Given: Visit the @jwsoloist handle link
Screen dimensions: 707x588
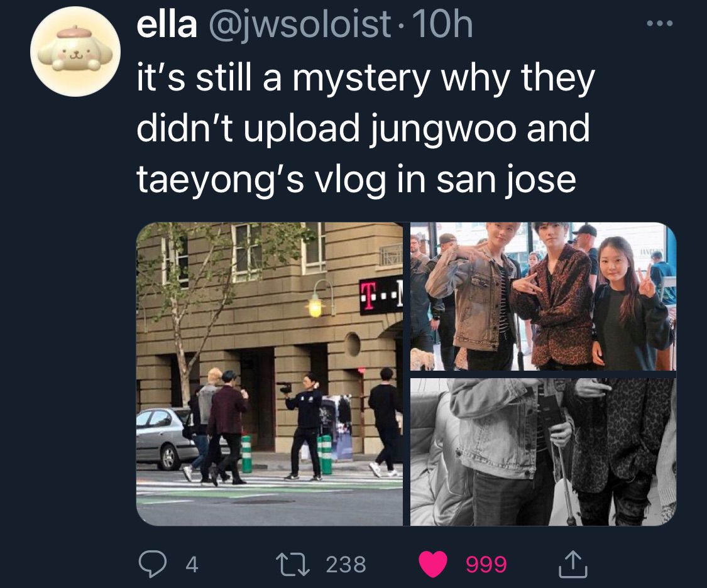Looking at the screenshot, I should point(299,26).
